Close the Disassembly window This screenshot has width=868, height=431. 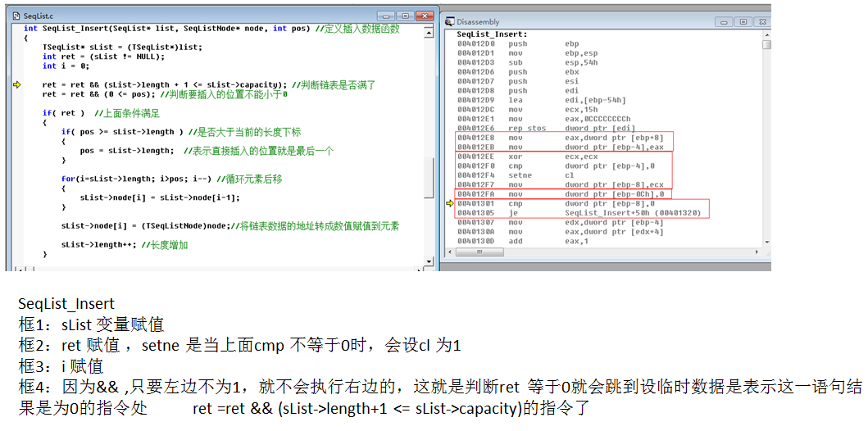click(761, 22)
